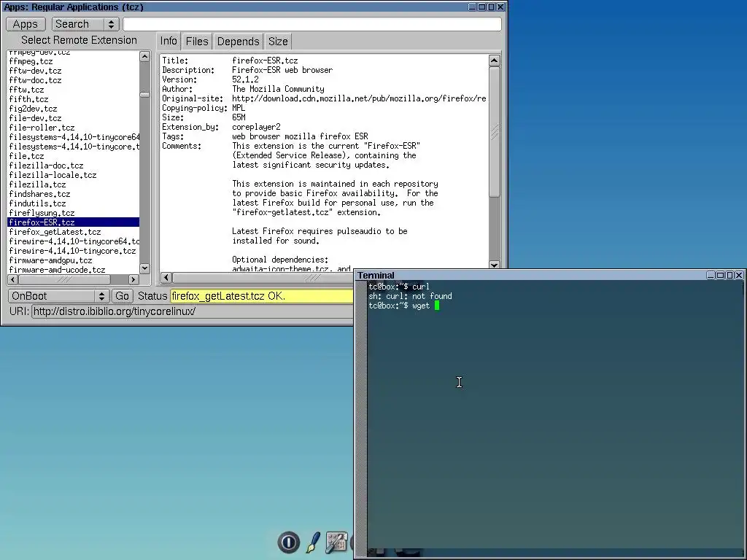Select fftw-dev.tcz in the extension list
This screenshot has width=747, height=560.
(x=73, y=71)
